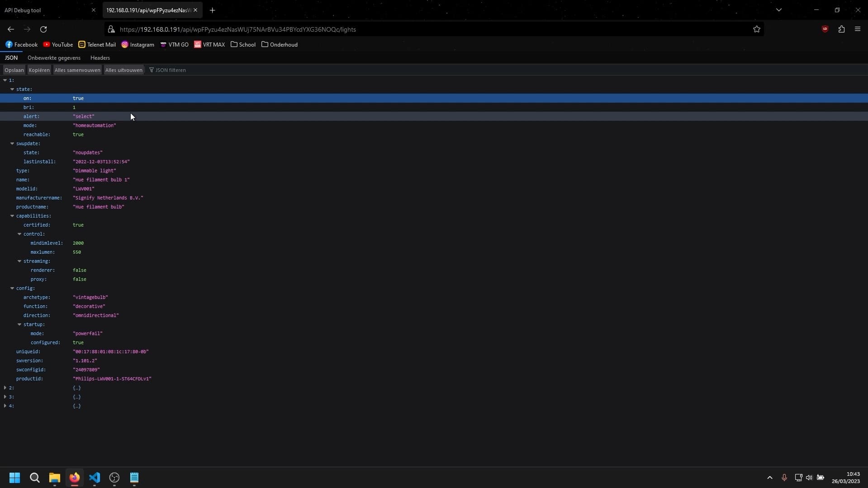Collapse the capabilities node
Image resolution: width=868 pixels, height=488 pixels.
[x=12, y=216]
